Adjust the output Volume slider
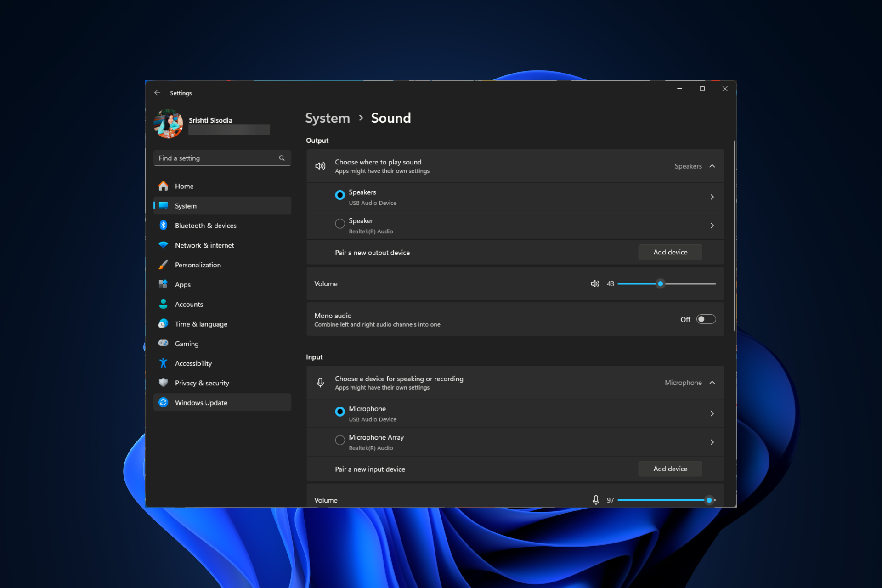Viewport: 882px width, 588px height. 661,283
